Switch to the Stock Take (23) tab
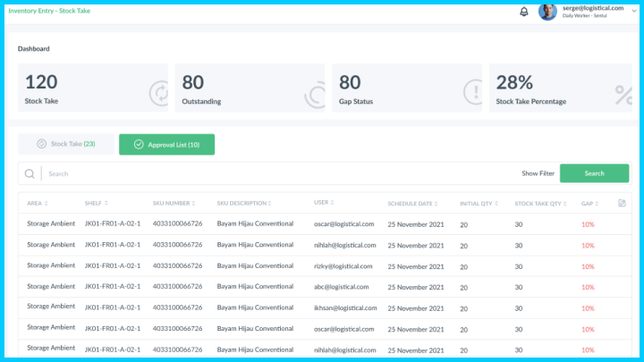 tap(66, 144)
